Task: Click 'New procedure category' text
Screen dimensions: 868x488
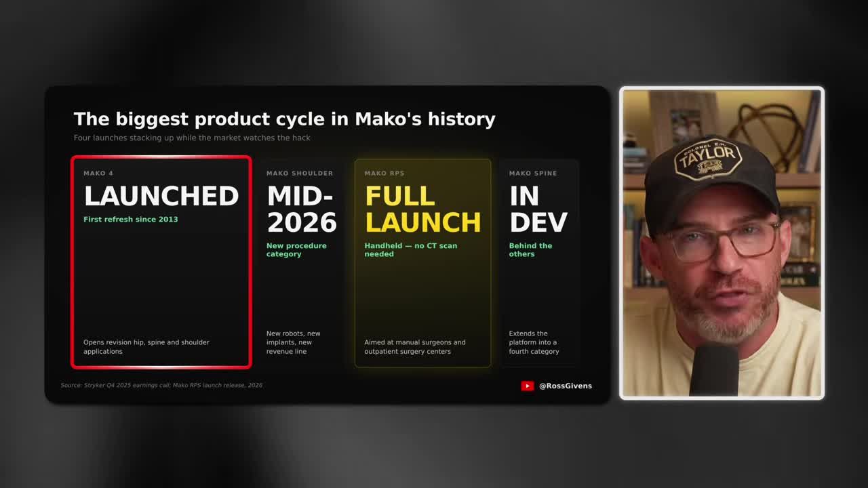Action: coord(296,249)
